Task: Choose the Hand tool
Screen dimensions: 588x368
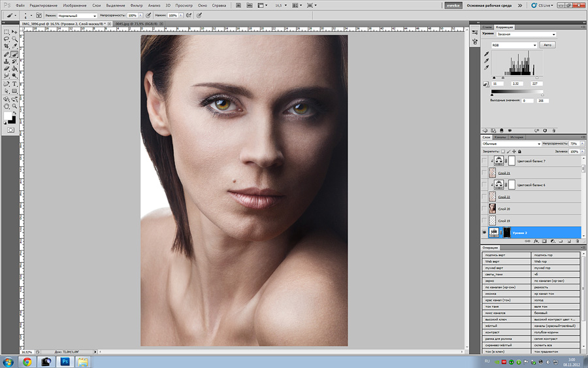Action: click(x=7, y=105)
